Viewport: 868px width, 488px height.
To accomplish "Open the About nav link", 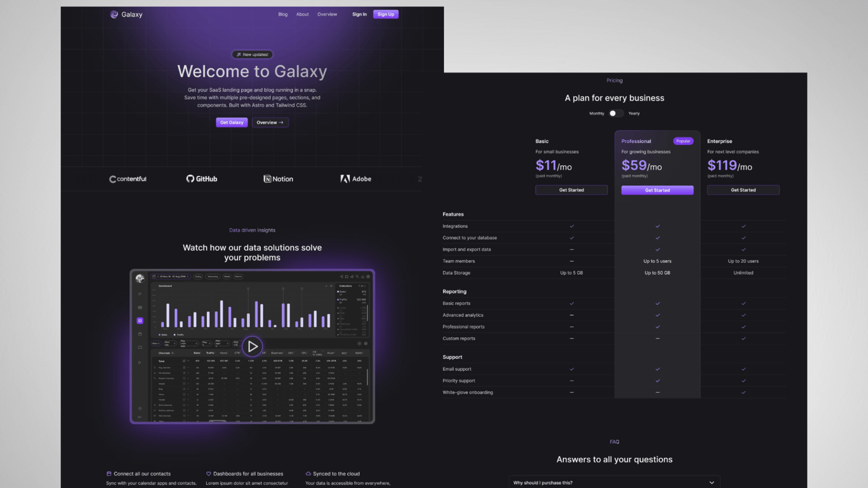I will 303,15.
